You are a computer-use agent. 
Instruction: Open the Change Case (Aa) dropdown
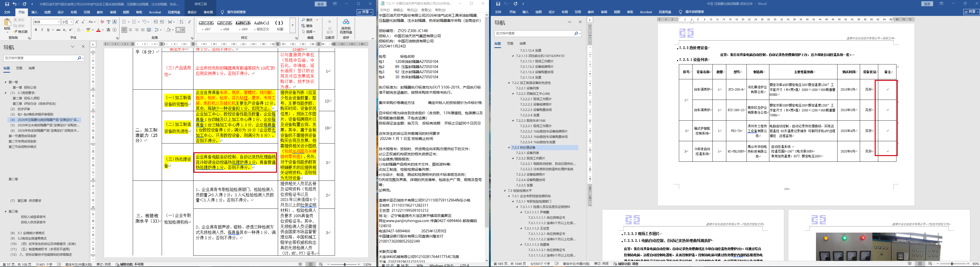point(92,22)
